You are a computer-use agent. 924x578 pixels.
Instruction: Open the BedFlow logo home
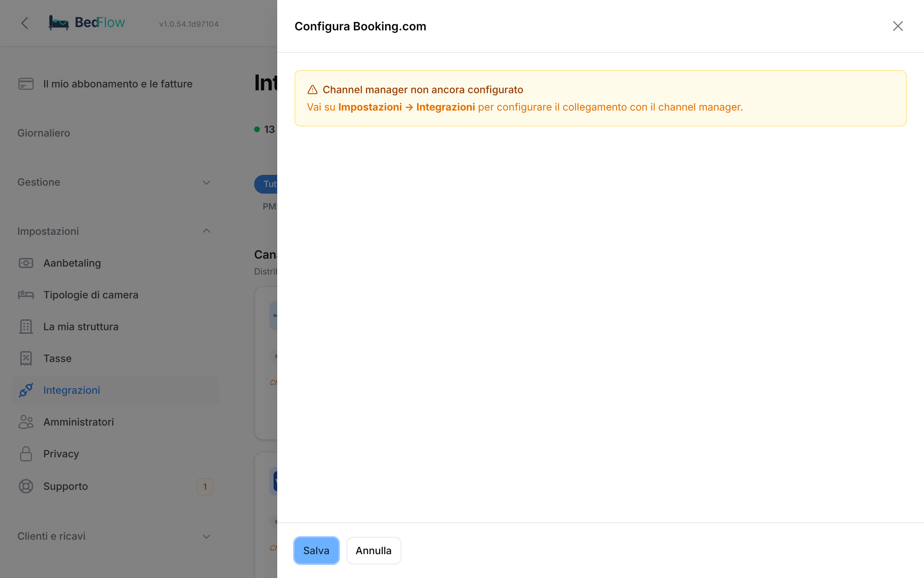(87, 22)
